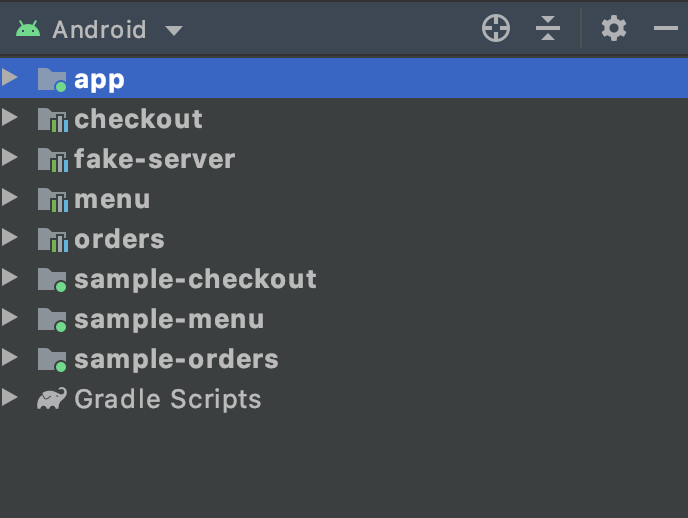Click the Gradle elephant icon
The image size is (688, 518).
click(52, 399)
